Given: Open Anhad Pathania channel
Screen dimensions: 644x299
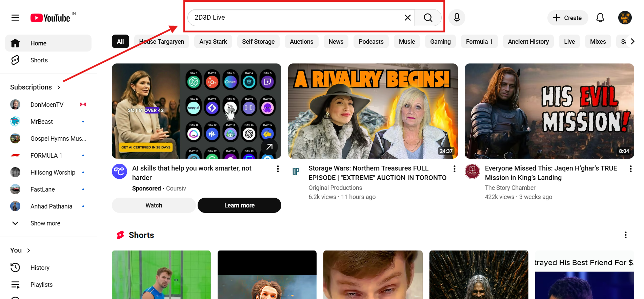Looking at the screenshot, I should point(48,206).
